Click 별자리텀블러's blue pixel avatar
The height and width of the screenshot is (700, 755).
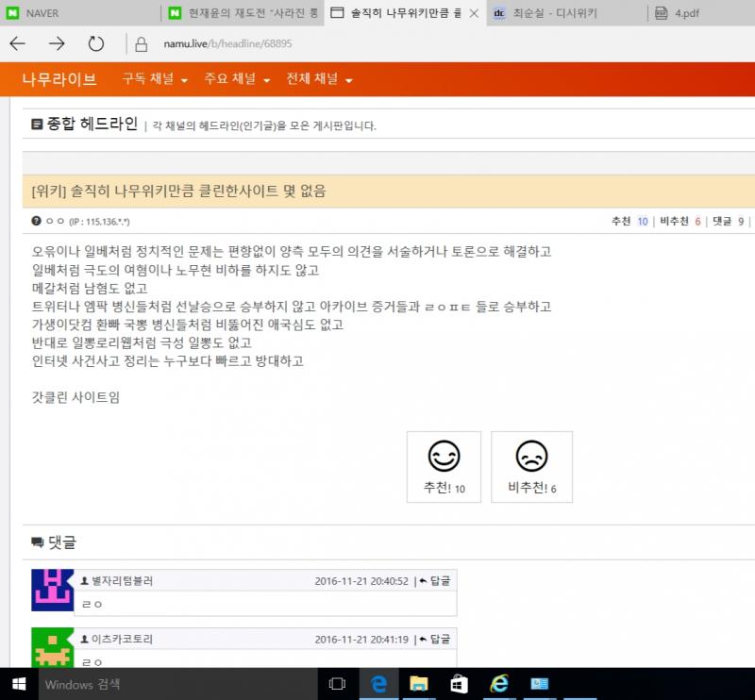[x=52, y=590]
